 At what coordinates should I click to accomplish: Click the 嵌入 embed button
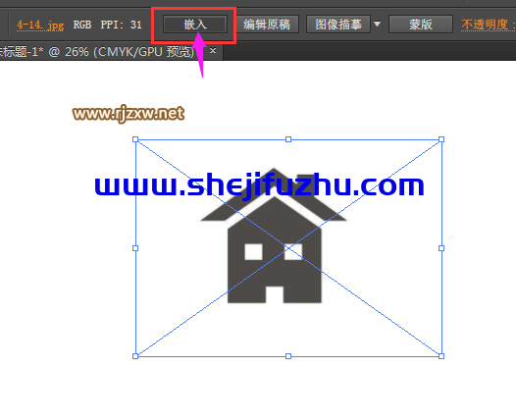click(195, 25)
